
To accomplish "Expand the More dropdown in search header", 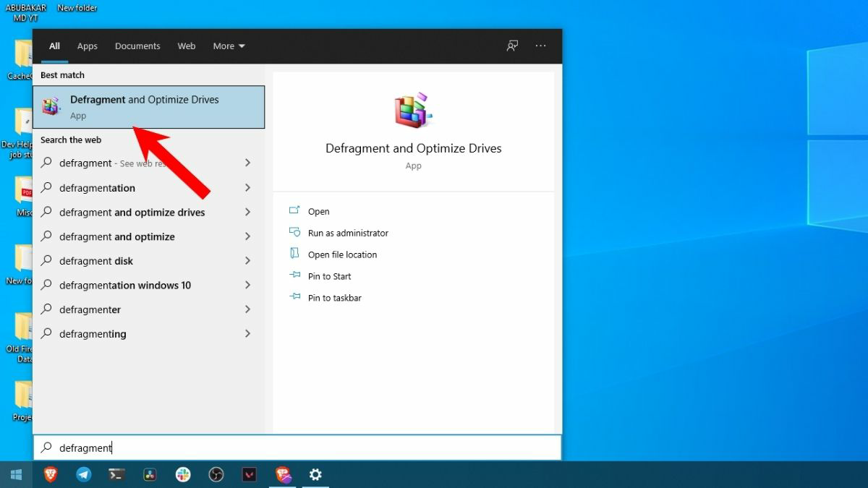I will coord(229,46).
